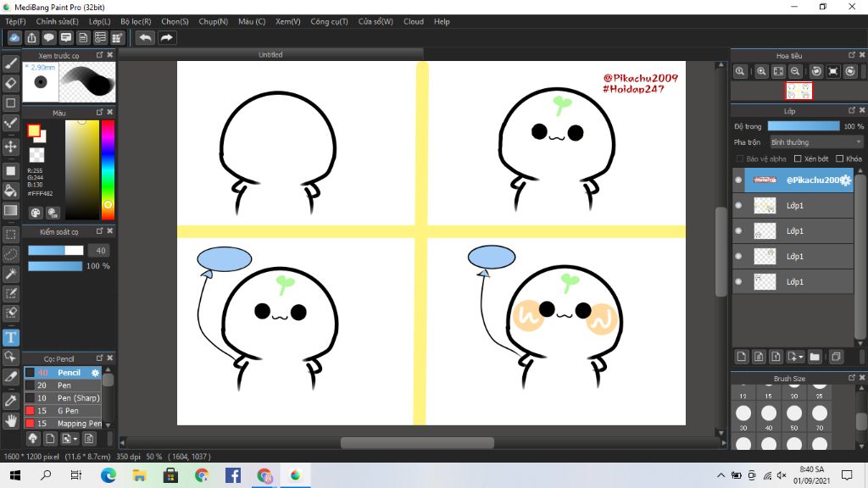Enable the Khóa checkbox
This screenshot has width=868, height=488.
click(840, 158)
